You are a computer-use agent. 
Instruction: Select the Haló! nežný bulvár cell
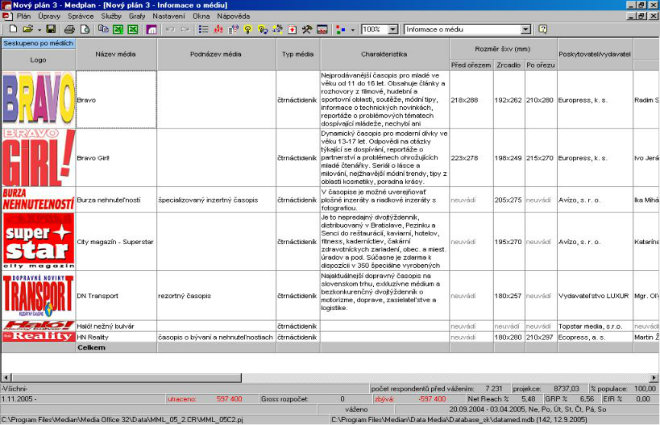[x=116, y=326]
